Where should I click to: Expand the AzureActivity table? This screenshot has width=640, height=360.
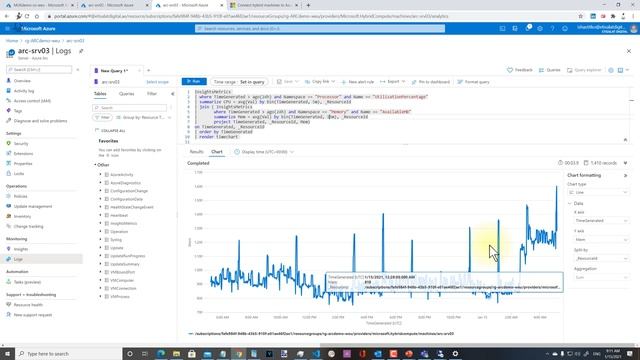pyautogui.click(x=100, y=175)
